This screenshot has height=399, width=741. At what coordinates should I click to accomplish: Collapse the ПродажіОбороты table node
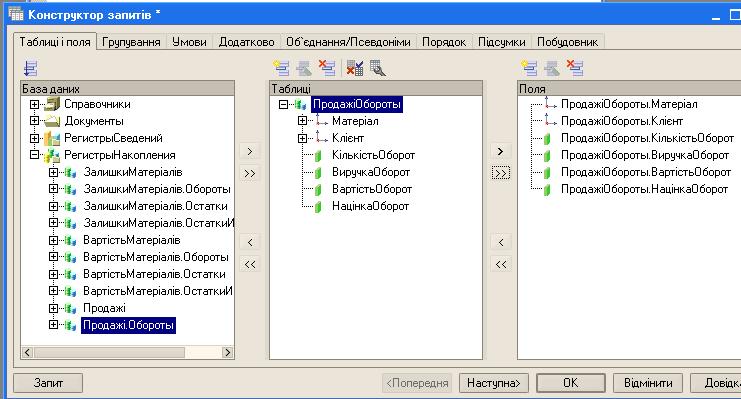pyautogui.click(x=283, y=104)
